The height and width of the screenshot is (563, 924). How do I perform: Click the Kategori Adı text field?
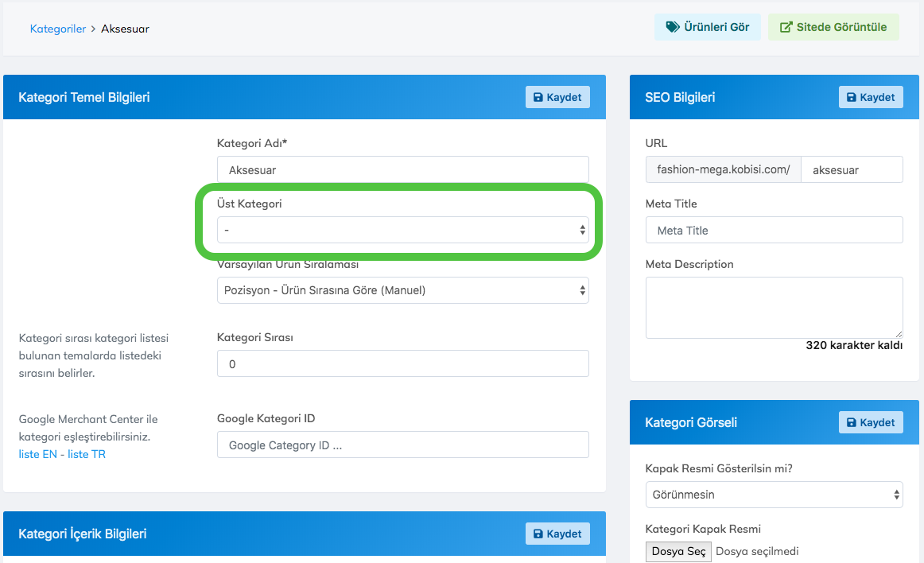click(402, 169)
